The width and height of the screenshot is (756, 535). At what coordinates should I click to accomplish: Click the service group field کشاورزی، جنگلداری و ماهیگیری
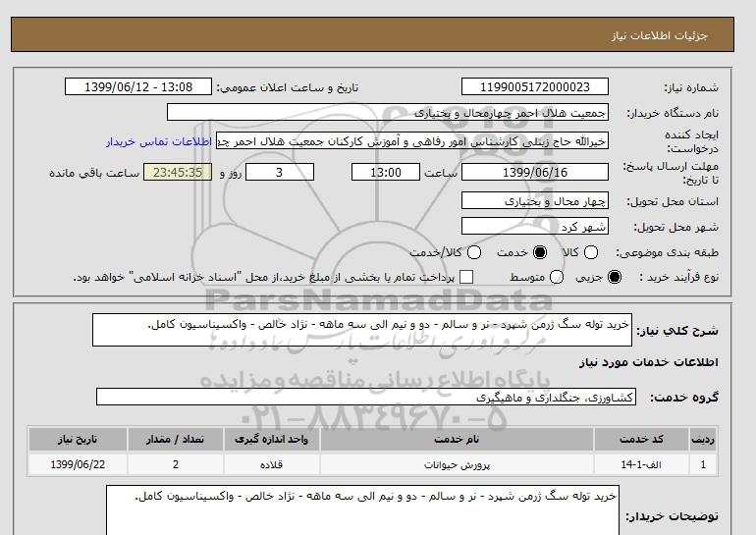366,397
